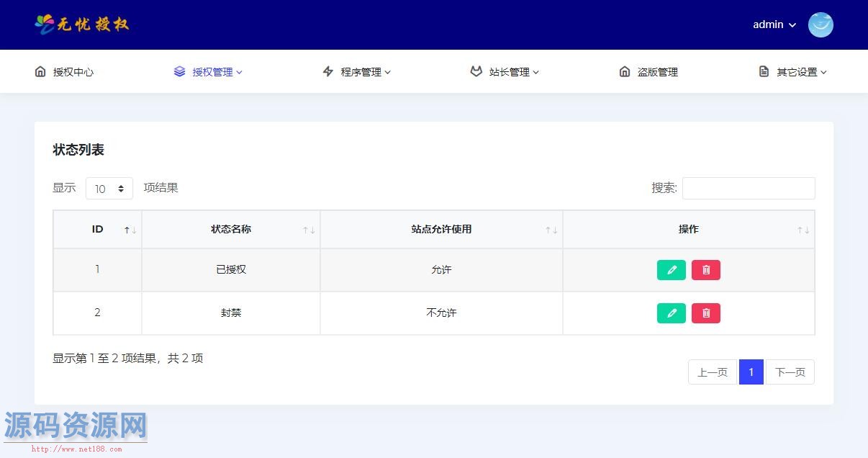Image resolution: width=868 pixels, height=458 pixels.
Task: Click the 盗版管理 home icon
Action: click(x=625, y=71)
